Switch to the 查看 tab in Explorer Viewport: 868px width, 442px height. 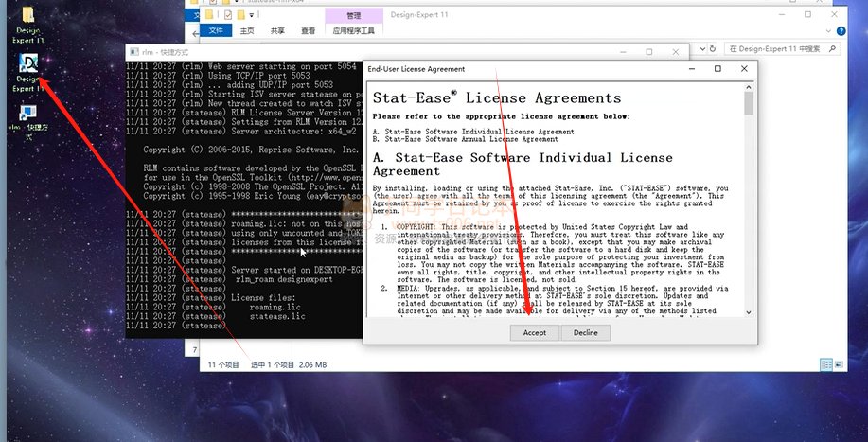308,31
